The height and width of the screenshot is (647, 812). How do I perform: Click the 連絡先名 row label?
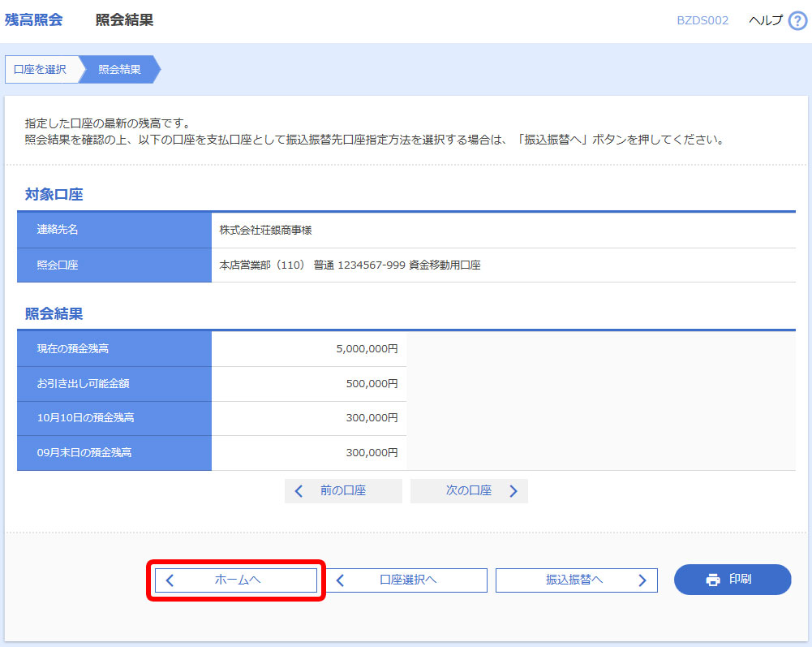[58, 230]
